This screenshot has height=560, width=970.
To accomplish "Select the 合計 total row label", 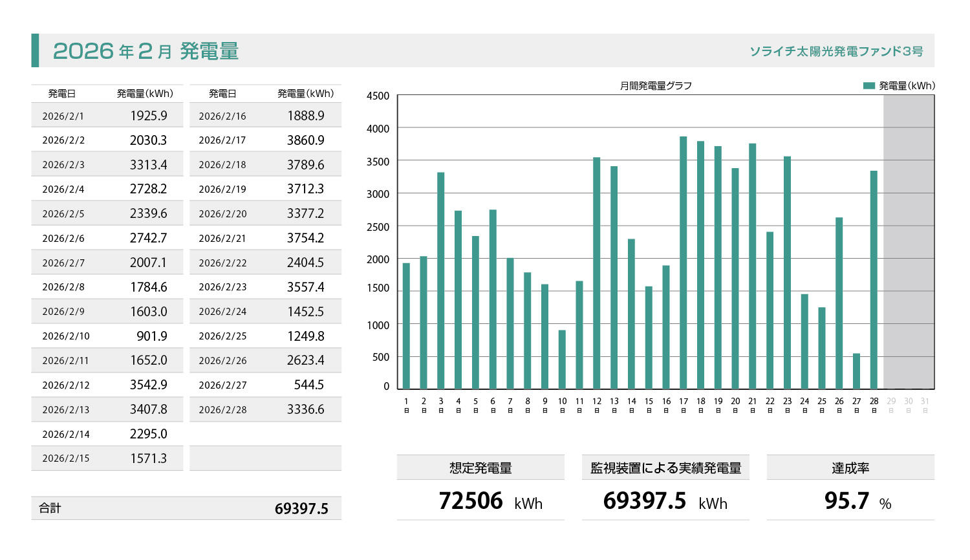I will click(50, 508).
